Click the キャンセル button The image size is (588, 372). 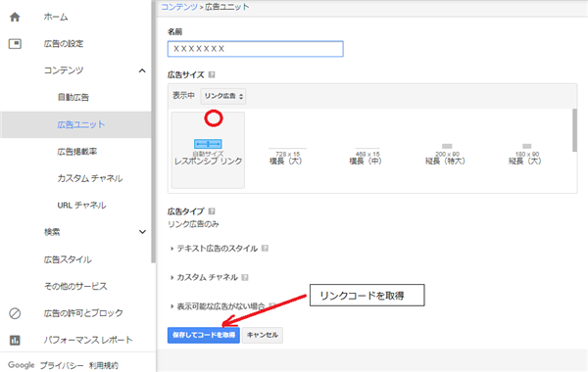tap(263, 335)
